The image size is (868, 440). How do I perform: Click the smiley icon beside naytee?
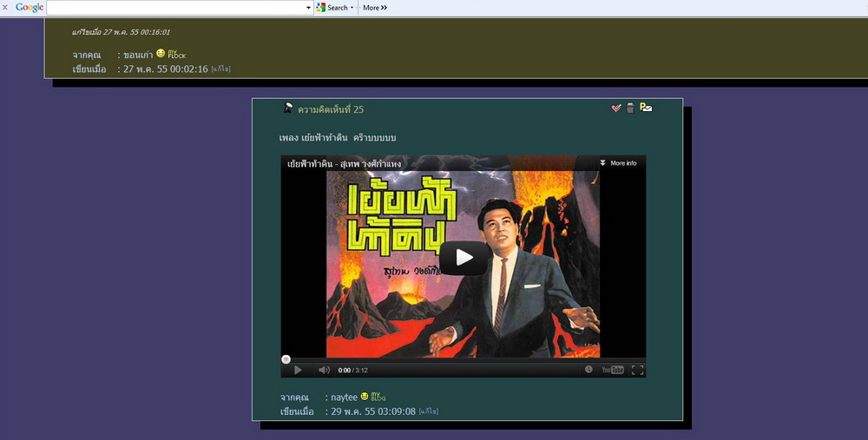(365, 397)
